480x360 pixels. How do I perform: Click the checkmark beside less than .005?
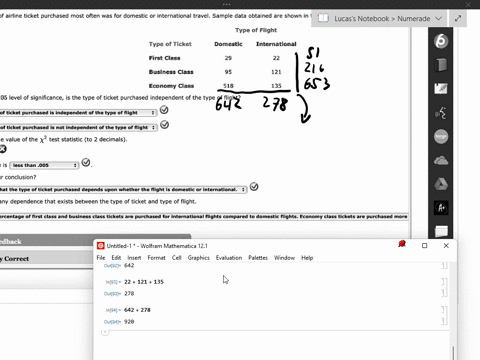pos(86,162)
